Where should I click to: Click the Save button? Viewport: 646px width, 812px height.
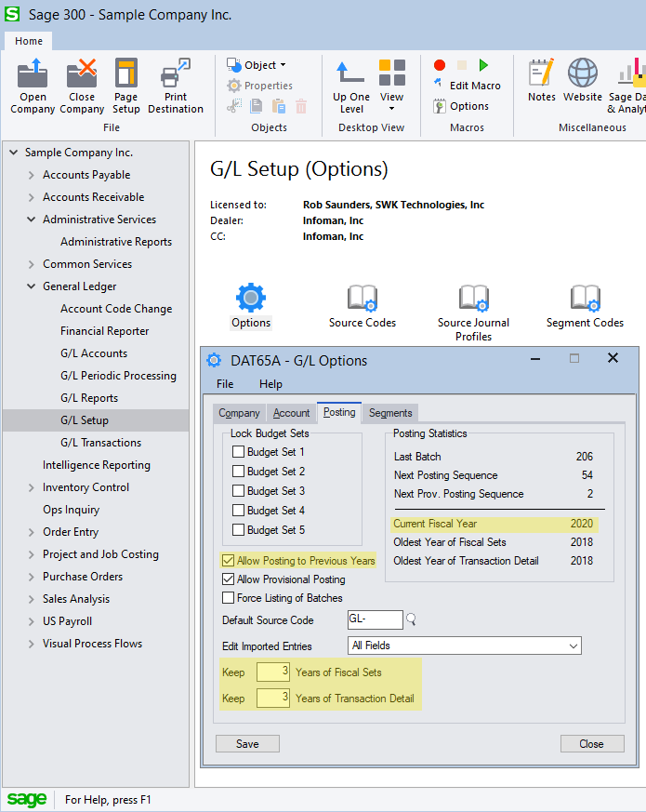(x=247, y=744)
